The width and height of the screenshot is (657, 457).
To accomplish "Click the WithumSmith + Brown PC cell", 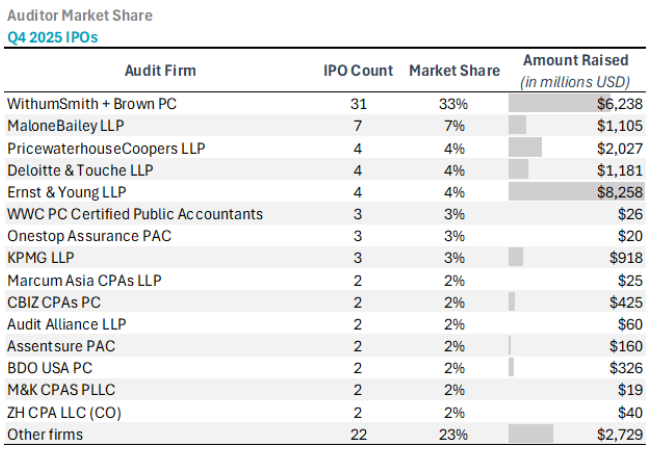I will [95, 103].
